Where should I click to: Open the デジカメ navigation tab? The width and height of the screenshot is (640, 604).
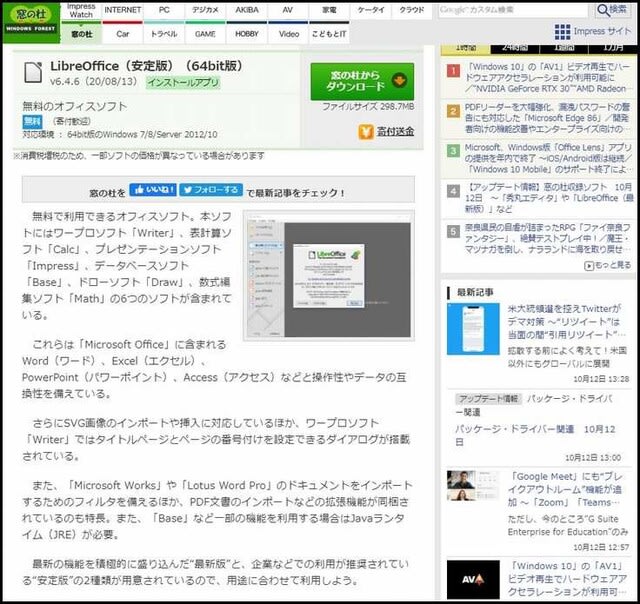[x=205, y=10]
